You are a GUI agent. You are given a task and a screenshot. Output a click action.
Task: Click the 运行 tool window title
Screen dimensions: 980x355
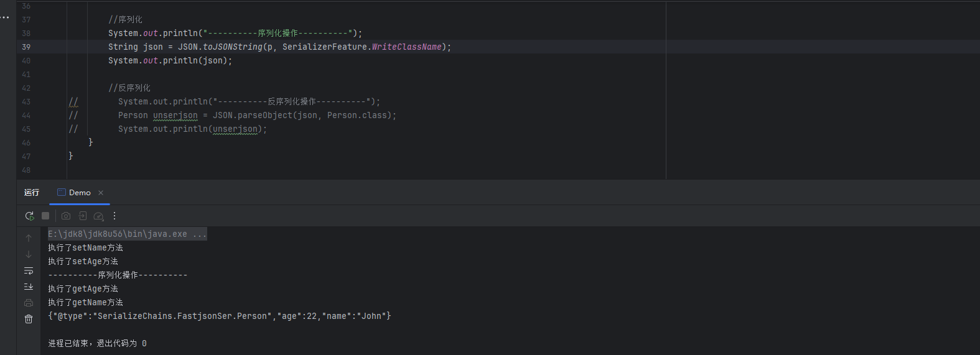pyautogui.click(x=32, y=193)
